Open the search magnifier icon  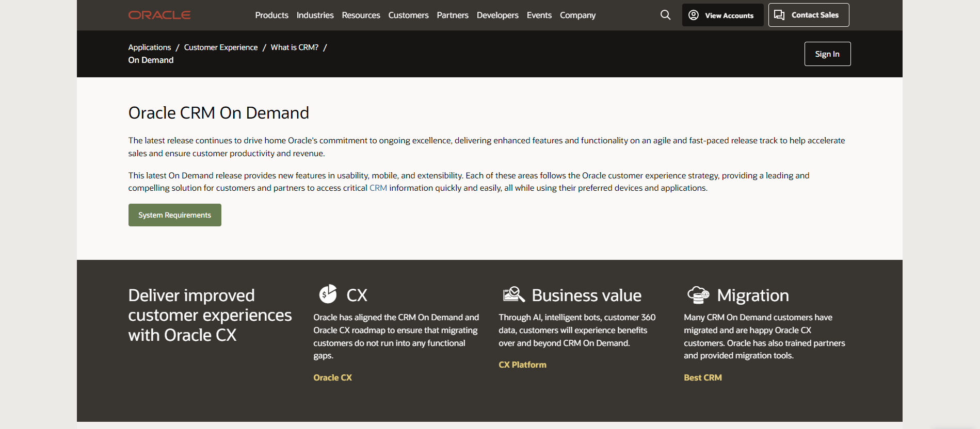[x=665, y=15]
